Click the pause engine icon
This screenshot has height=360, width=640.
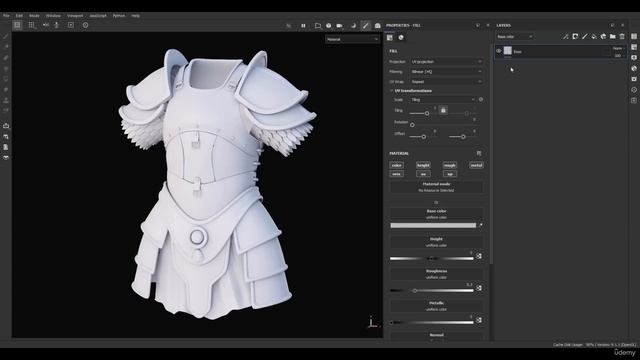click(x=303, y=26)
